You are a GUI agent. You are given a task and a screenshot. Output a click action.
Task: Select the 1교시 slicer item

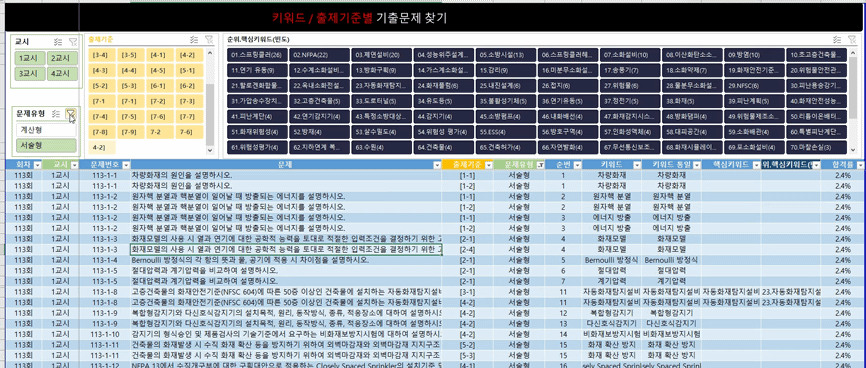coord(30,58)
